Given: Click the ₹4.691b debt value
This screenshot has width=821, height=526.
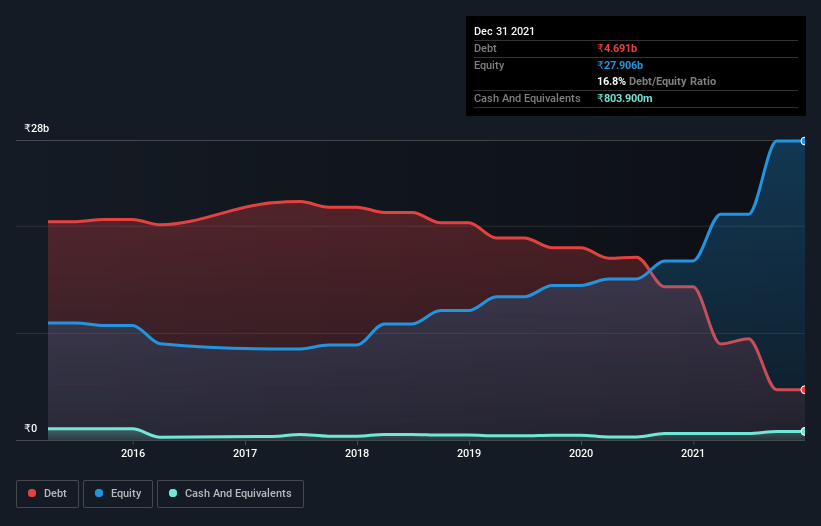Looking at the screenshot, I should pyautogui.click(x=617, y=48).
